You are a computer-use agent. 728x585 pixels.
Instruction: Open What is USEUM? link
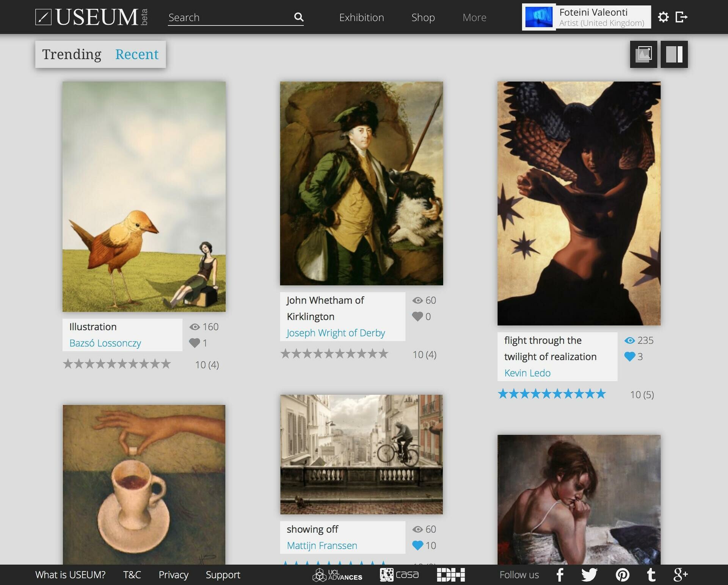70,575
